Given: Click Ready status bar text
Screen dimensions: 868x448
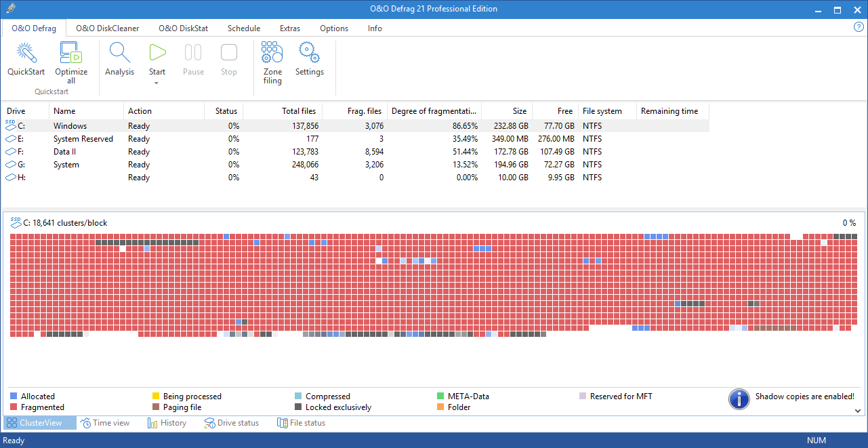Looking at the screenshot, I should coord(14,441).
